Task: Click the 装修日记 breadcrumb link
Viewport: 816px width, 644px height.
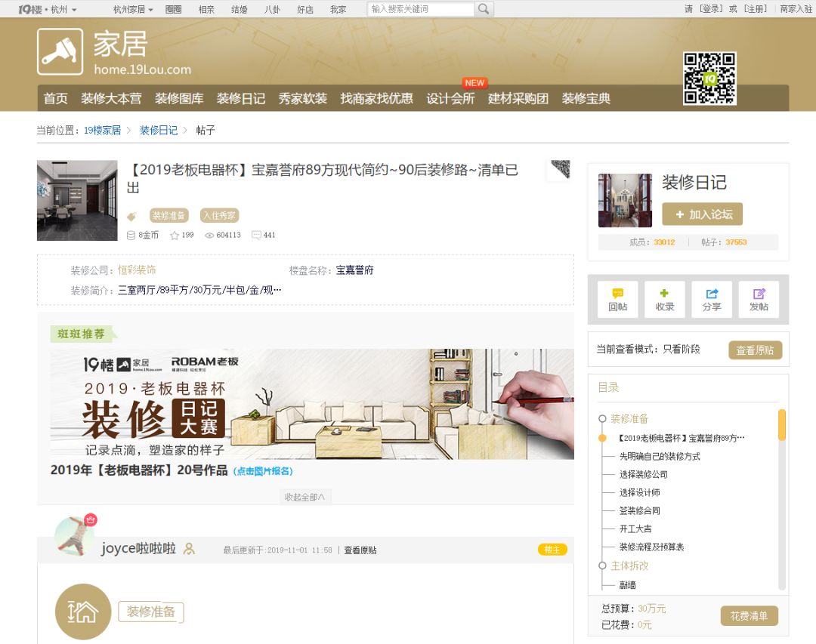Action: [158, 130]
